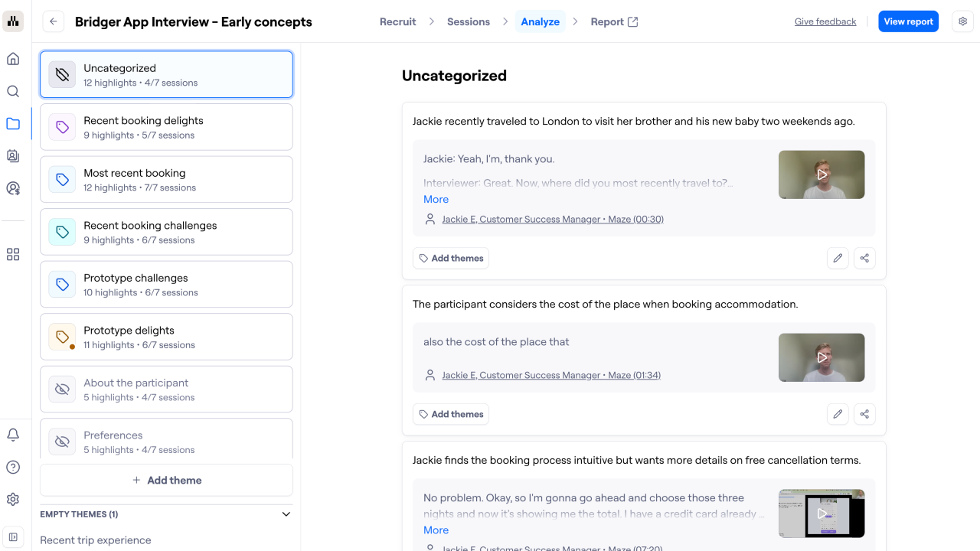The height and width of the screenshot is (551, 980).
Task: Switch to the Sessions tab
Action: [469, 21]
